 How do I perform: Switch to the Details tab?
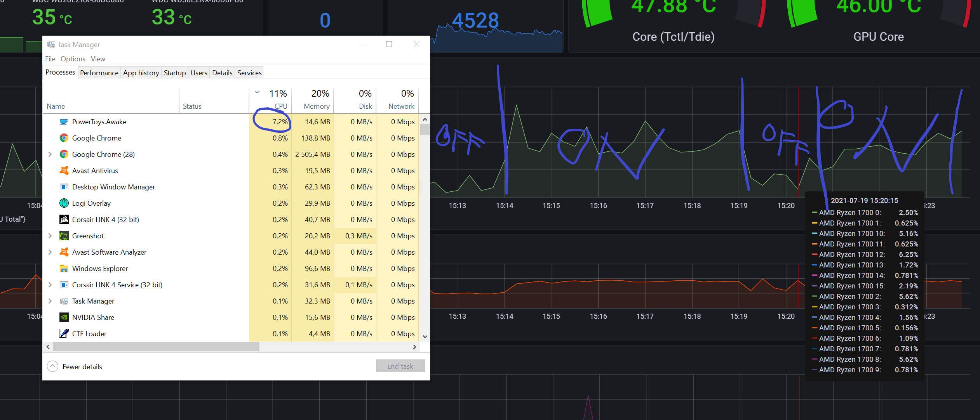click(x=222, y=73)
